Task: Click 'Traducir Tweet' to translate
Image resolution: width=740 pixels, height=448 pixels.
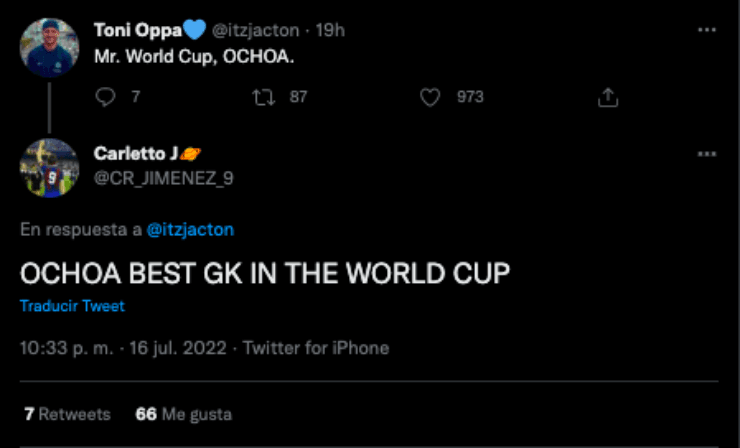Action: coord(72,306)
